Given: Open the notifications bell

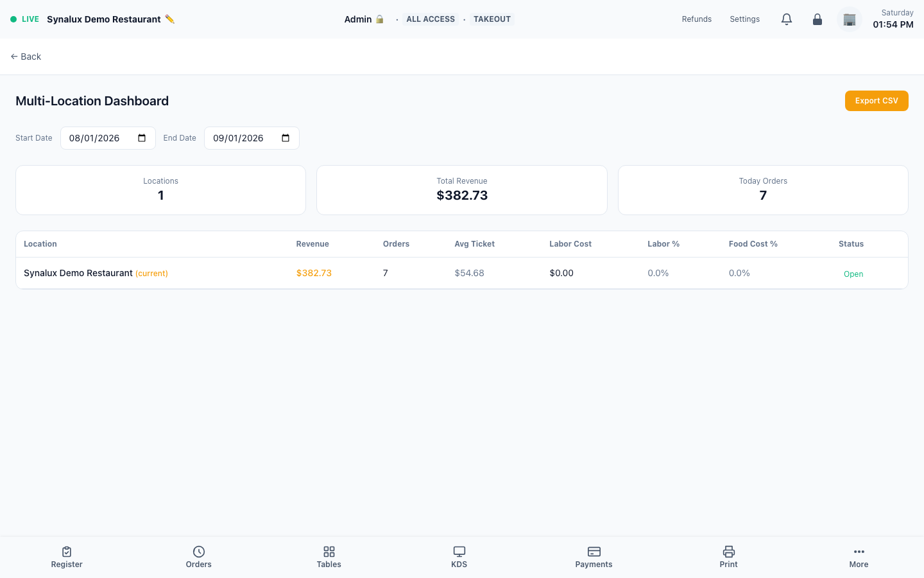Looking at the screenshot, I should pos(787,19).
